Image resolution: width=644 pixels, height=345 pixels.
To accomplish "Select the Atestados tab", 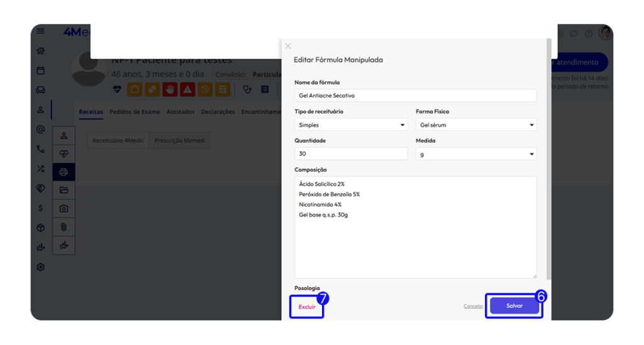I will click(x=180, y=112).
